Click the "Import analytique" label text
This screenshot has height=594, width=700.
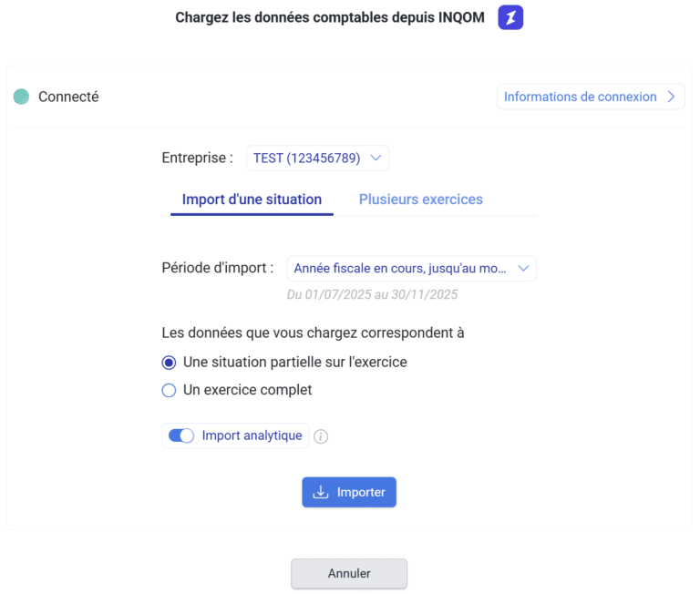(252, 435)
